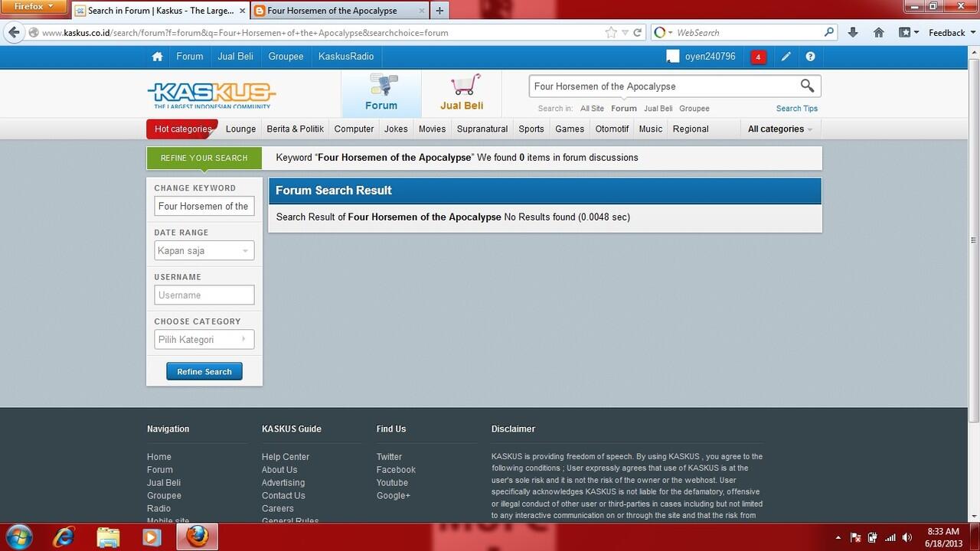Open the Supranatural category

coord(482,129)
